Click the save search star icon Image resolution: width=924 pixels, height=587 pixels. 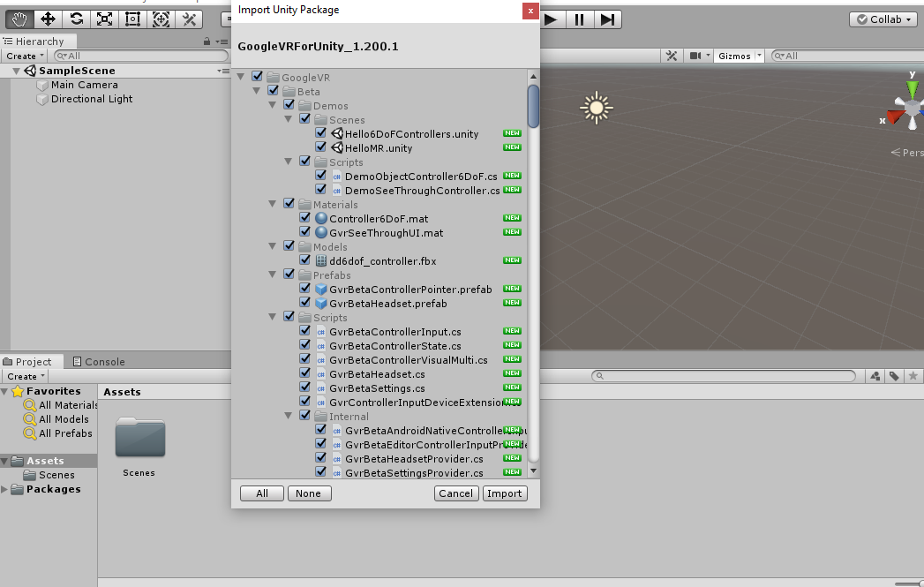tap(913, 376)
